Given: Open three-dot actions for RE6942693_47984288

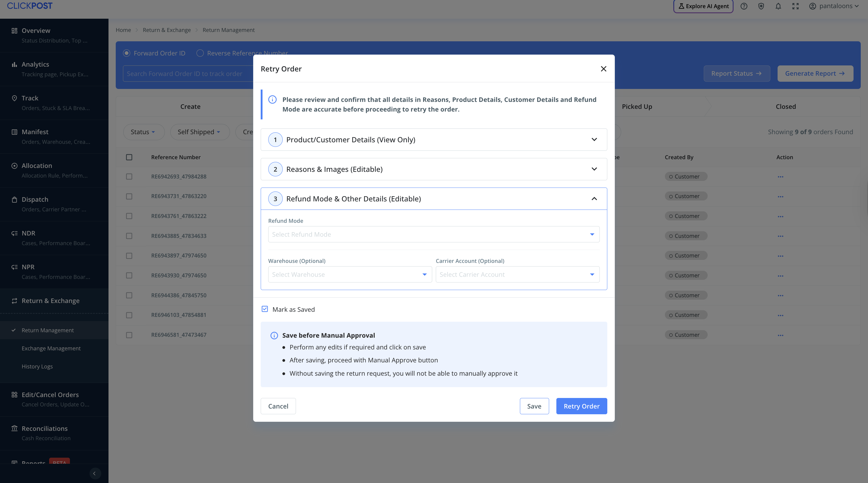Looking at the screenshot, I should 780,177.
